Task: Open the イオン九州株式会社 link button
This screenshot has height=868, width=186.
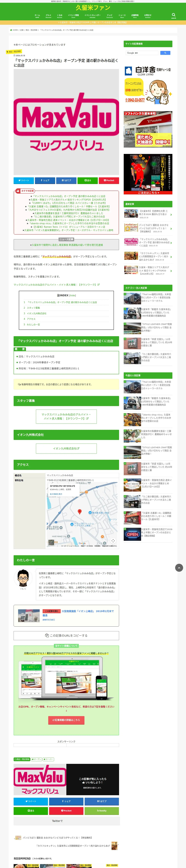Action: coord(66,448)
